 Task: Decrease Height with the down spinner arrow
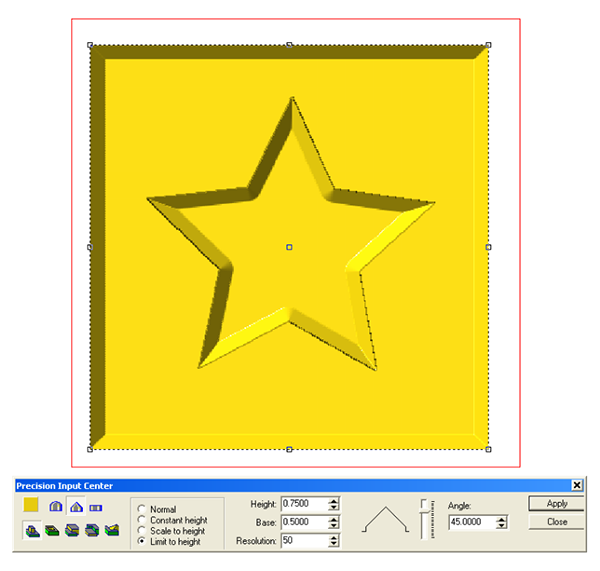334,507
